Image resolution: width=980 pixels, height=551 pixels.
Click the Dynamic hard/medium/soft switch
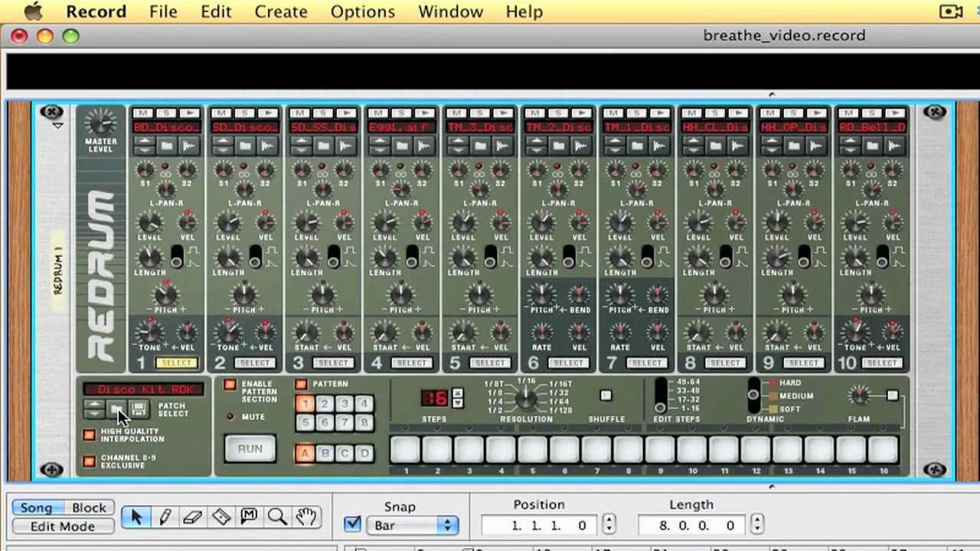coord(753,396)
